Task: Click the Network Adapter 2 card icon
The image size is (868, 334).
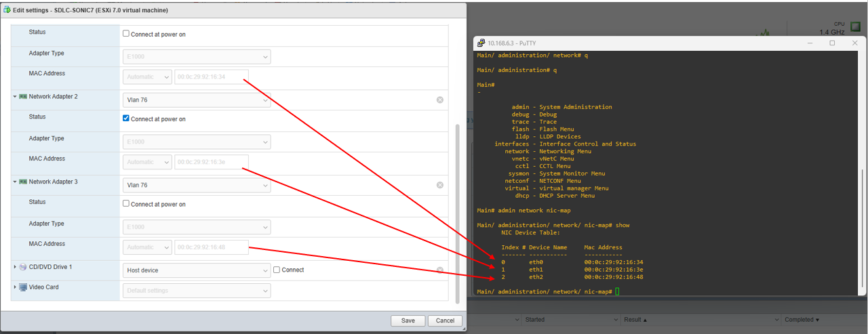Action: (x=23, y=97)
